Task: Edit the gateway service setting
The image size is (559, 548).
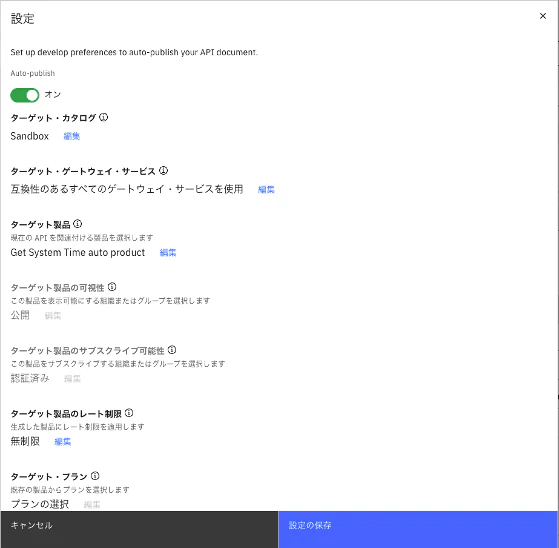Action: 266,190
